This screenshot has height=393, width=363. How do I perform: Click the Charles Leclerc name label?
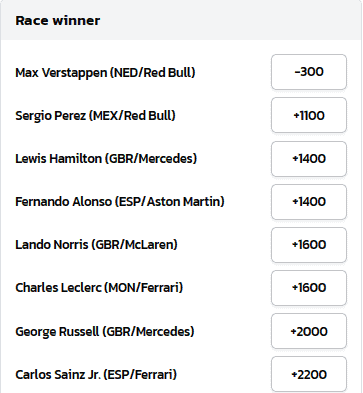58,288
